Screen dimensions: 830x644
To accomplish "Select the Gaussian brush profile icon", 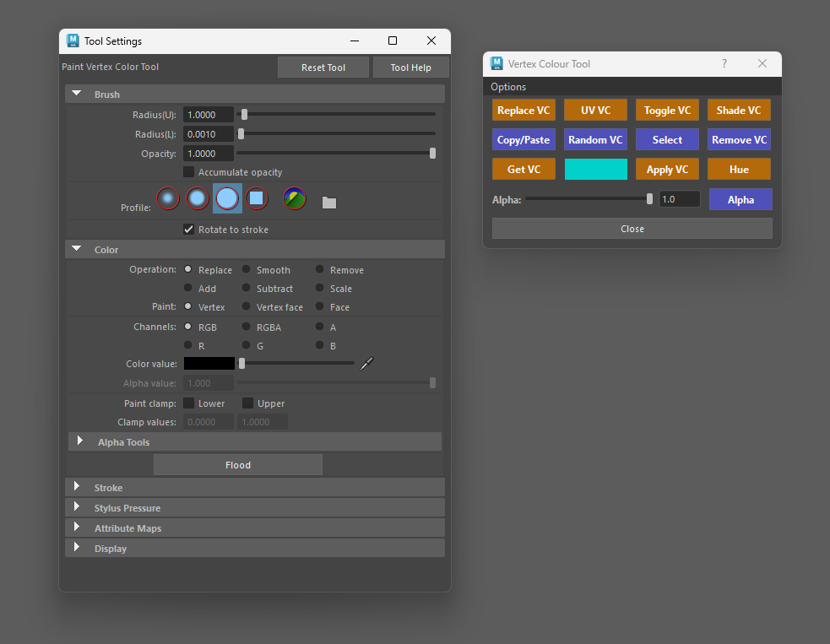I will [x=168, y=198].
